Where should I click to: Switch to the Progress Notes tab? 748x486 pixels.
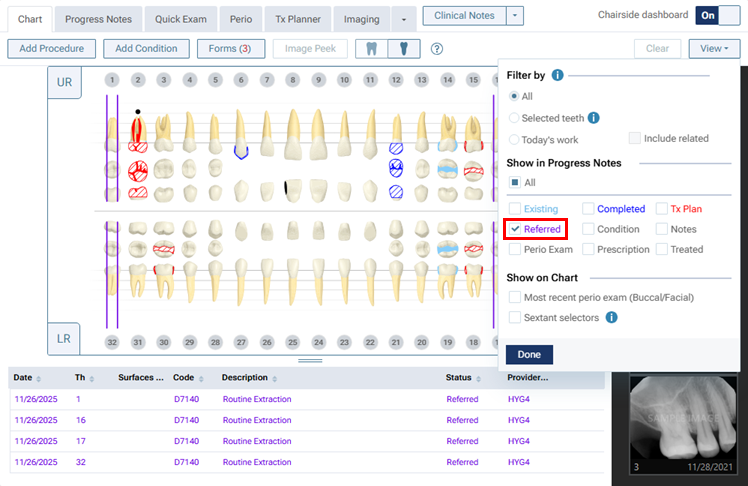[x=98, y=19]
